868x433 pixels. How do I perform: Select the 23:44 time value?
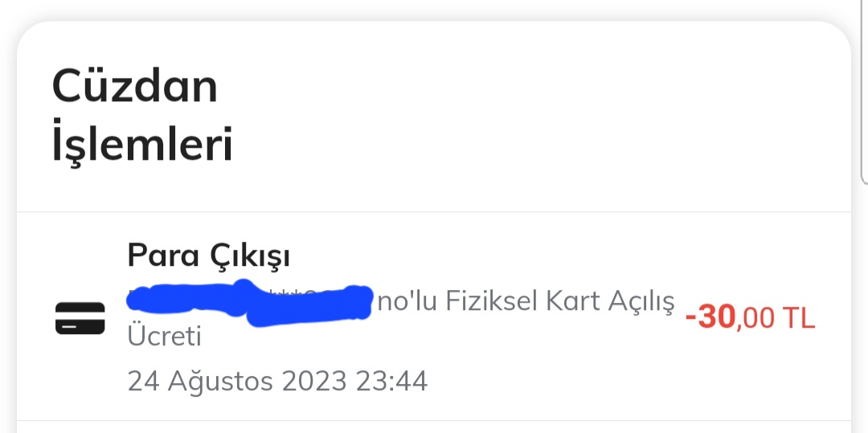click(x=391, y=381)
